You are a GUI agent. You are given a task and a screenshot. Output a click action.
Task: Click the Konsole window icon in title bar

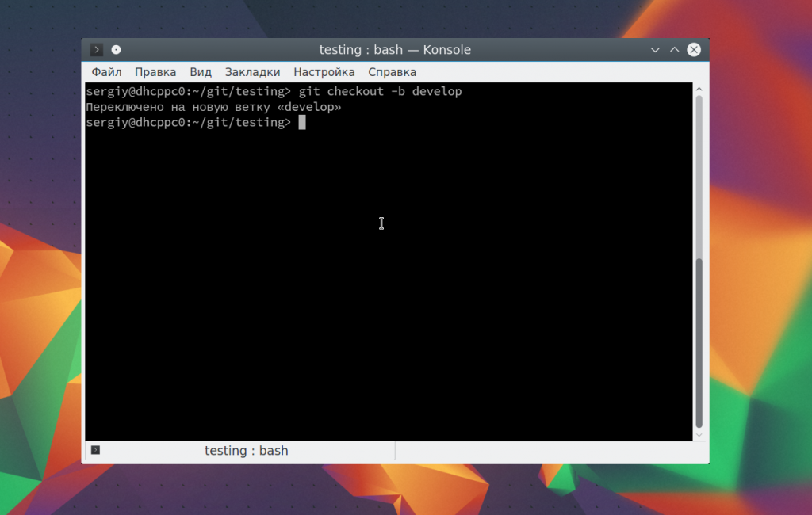tap(97, 50)
